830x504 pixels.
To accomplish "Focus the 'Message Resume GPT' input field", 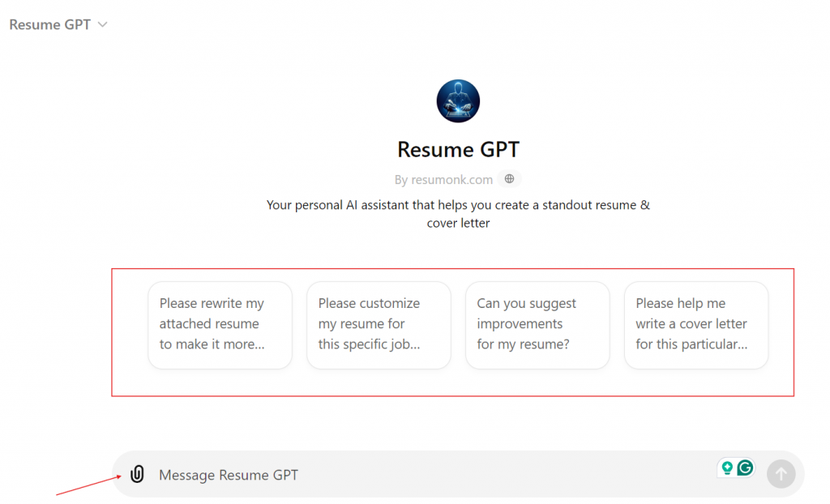I will pos(434,475).
